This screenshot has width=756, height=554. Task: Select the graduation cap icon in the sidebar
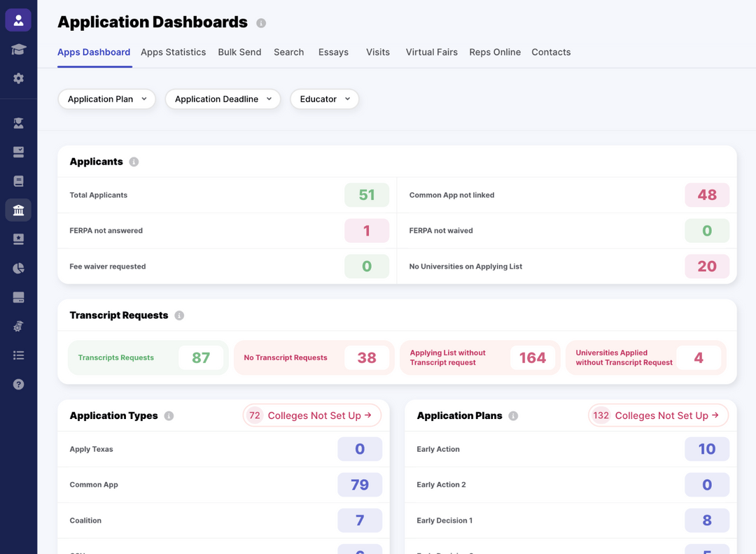[18, 50]
